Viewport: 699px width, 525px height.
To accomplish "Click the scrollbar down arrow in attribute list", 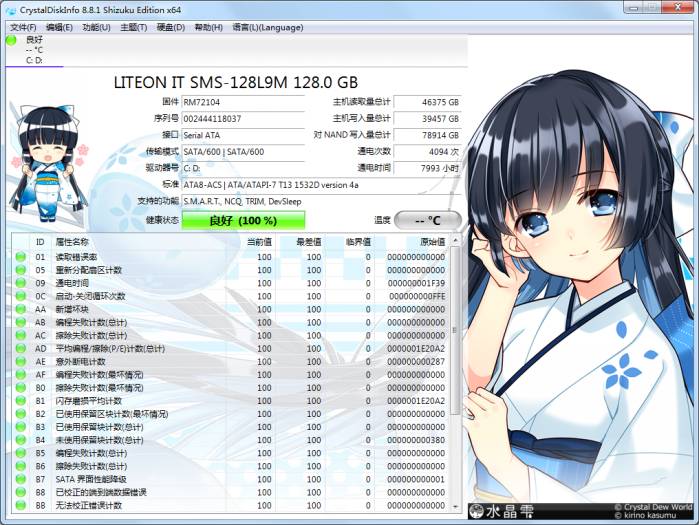I will [x=455, y=507].
